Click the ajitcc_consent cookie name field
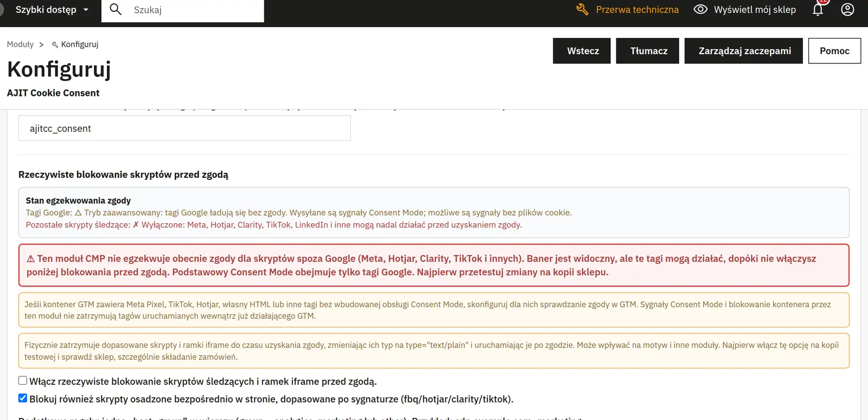The width and height of the screenshot is (868, 420). 184,128
